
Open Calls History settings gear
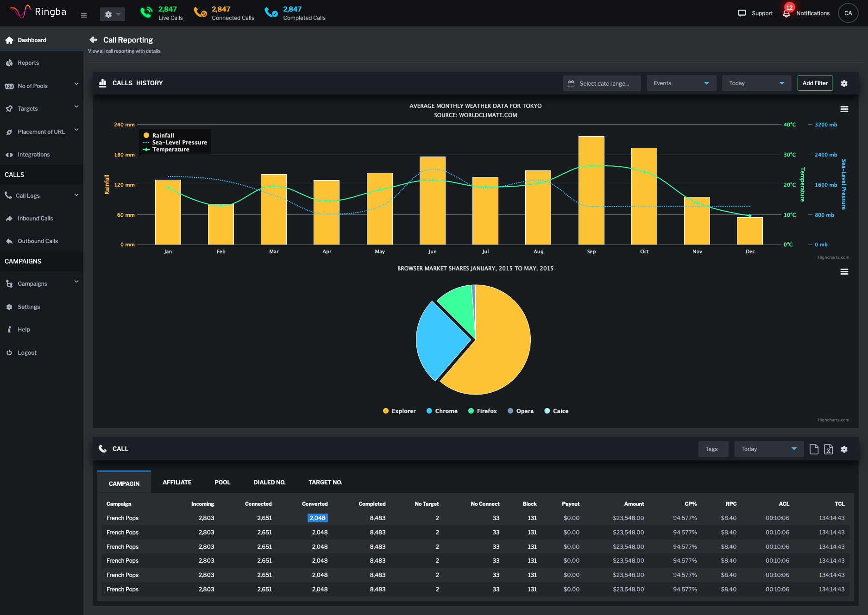pyautogui.click(x=844, y=83)
